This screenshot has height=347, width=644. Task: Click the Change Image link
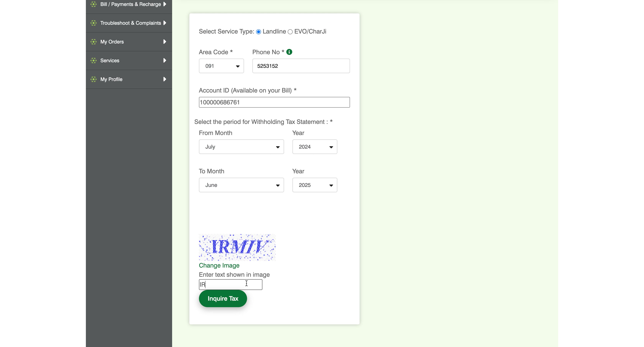click(219, 265)
